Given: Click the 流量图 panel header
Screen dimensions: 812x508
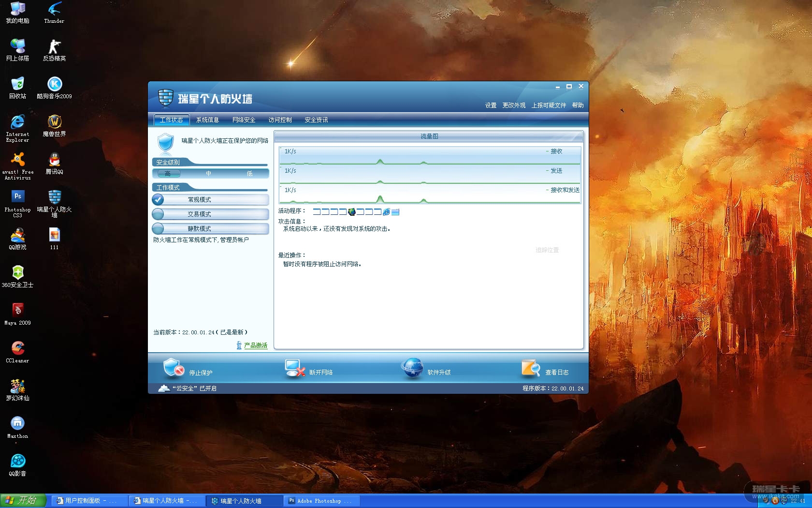Looking at the screenshot, I should 429,136.
